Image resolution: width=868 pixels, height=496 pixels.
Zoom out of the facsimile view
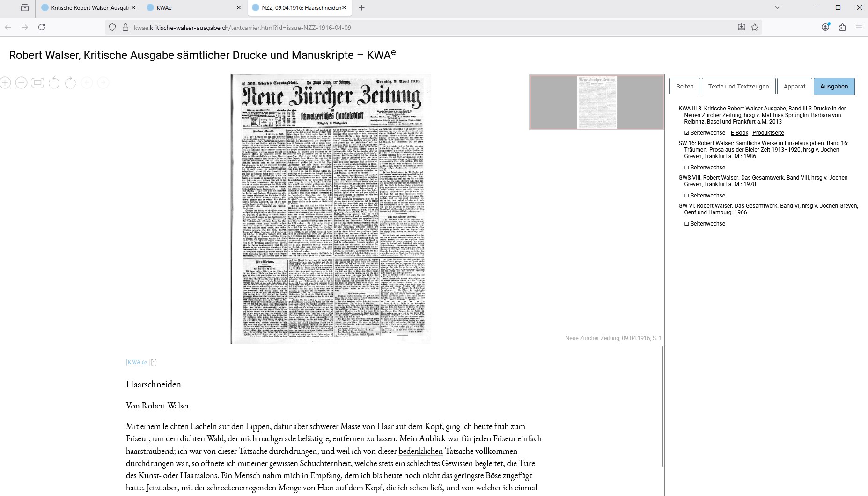click(x=21, y=82)
